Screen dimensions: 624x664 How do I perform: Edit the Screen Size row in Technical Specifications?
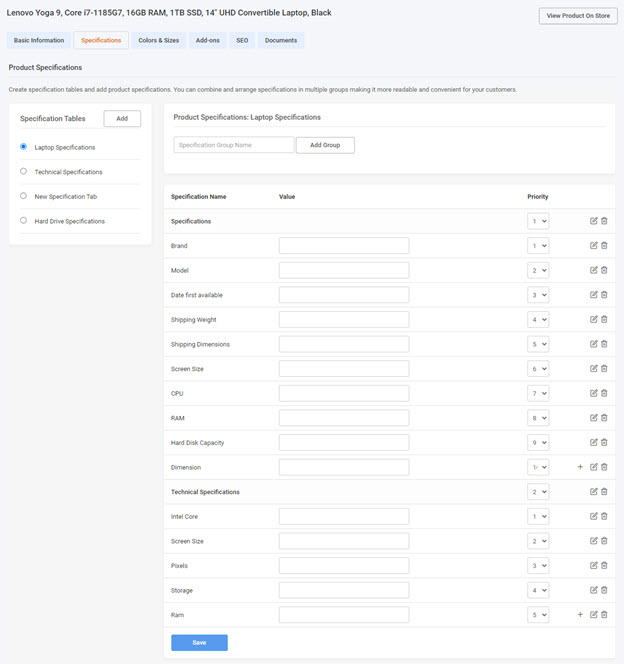point(594,540)
